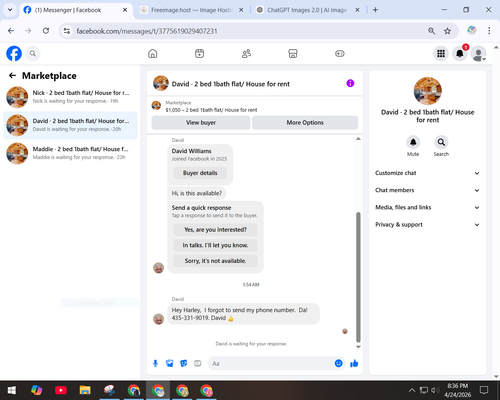Reload the browser page
The height and width of the screenshot is (400, 500).
[46, 31]
